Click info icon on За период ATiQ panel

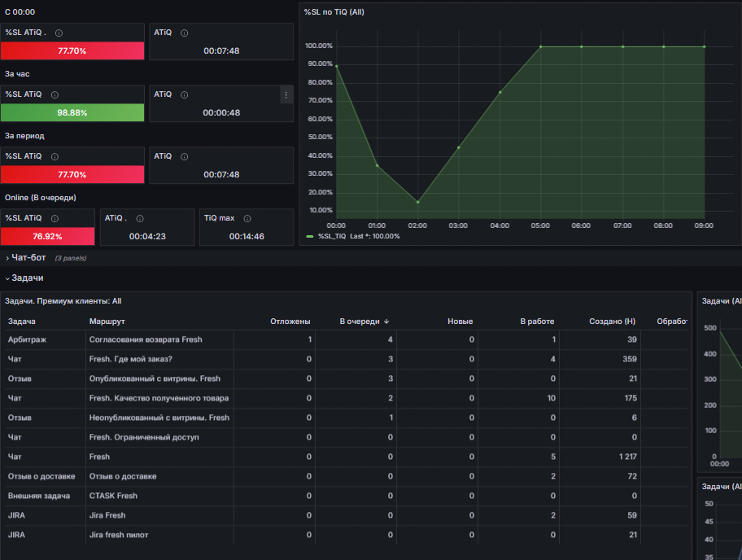pyautogui.click(x=185, y=157)
